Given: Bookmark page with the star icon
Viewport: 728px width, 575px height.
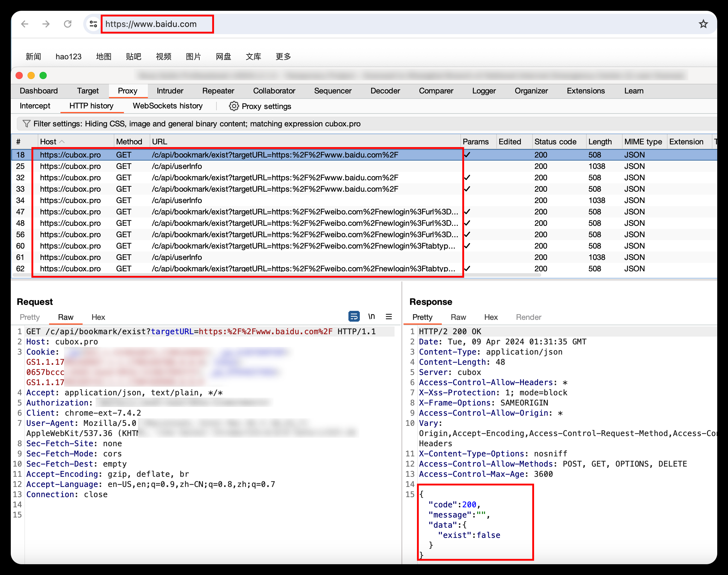Looking at the screenshot, I should point(703,24).
